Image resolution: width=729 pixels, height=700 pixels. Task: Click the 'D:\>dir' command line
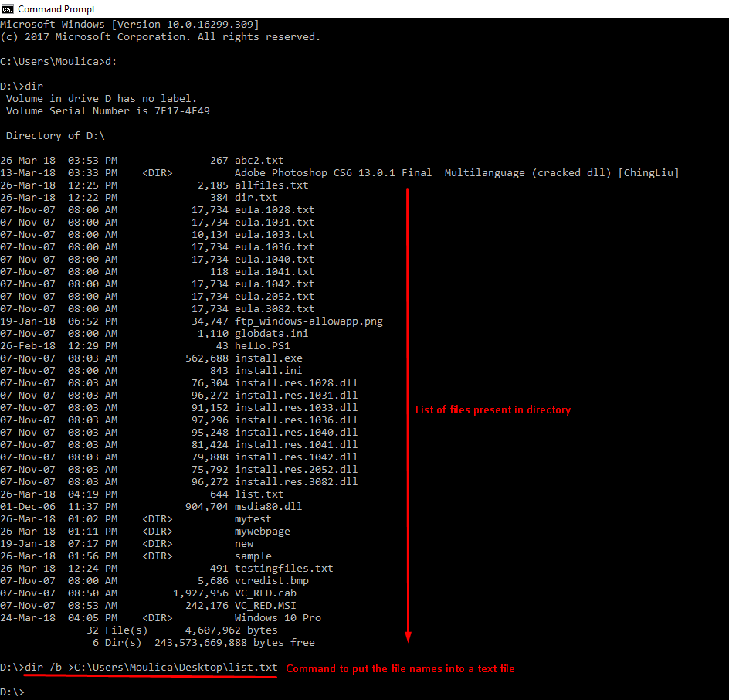point(22,86)
